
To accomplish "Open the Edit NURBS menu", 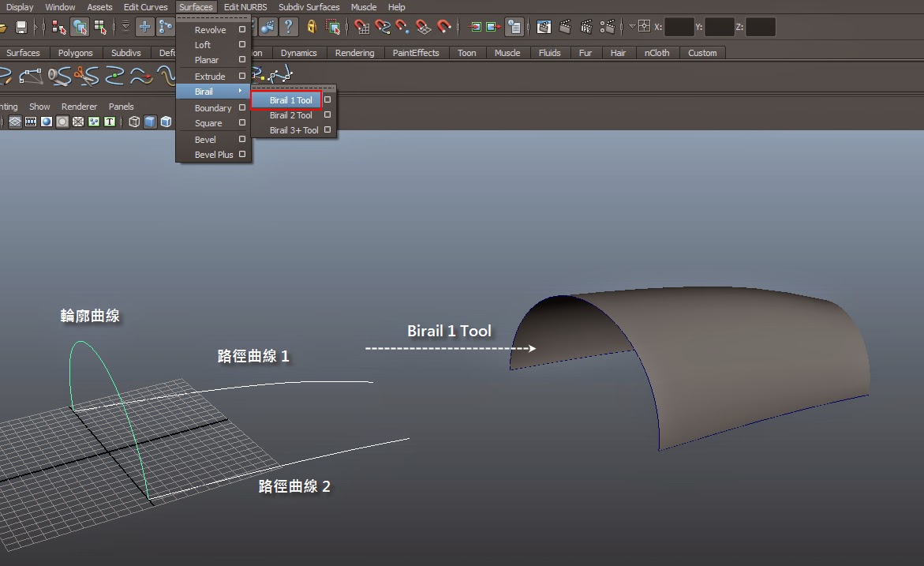I will [245, 7].
